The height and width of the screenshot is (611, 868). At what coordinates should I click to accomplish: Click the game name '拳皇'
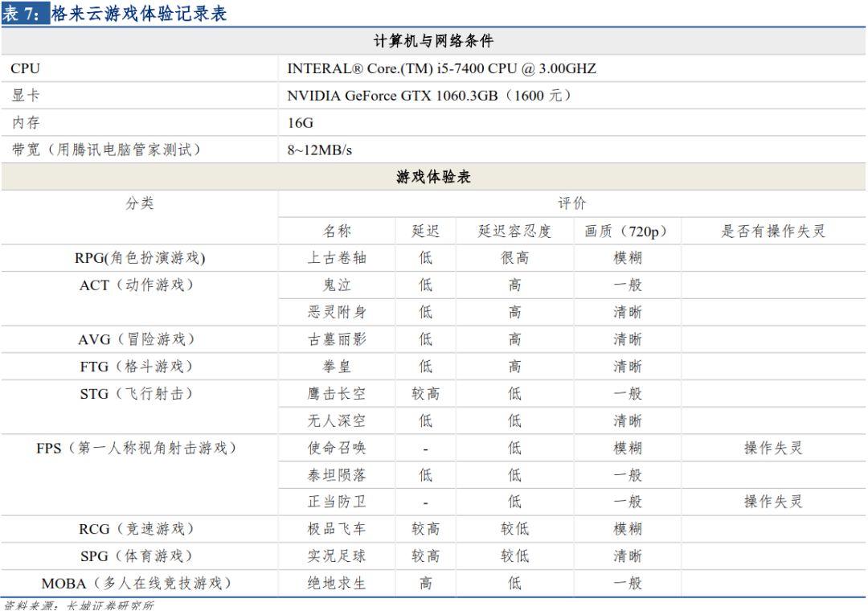337,366
